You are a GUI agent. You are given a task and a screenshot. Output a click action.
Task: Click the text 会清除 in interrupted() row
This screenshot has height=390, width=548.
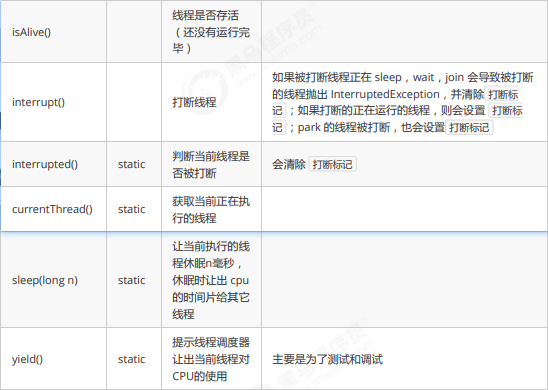[x=289, y=164]
